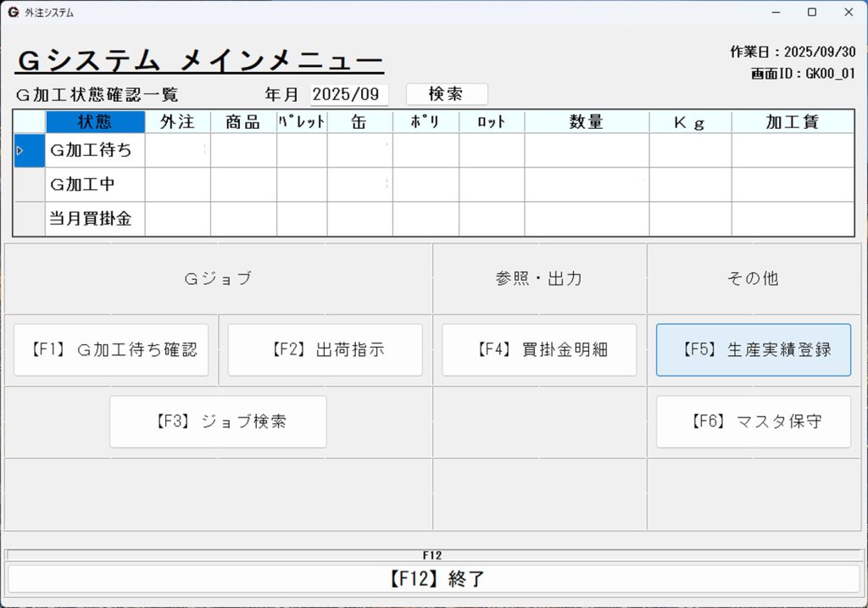This screenshot has height=608, width=868.
Task: Select the 状態 column header
Action: (x=95, y=122)
